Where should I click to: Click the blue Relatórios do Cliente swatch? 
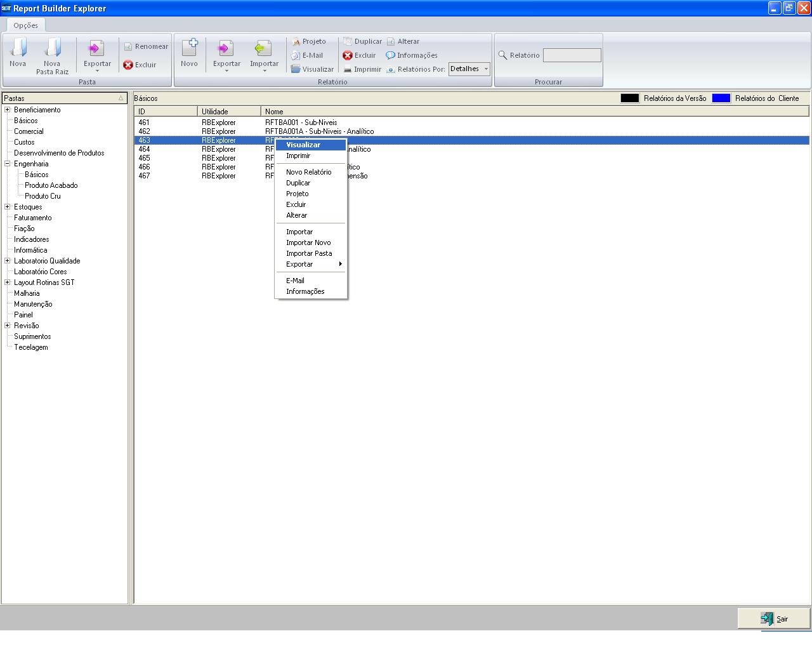click(721, 98)
